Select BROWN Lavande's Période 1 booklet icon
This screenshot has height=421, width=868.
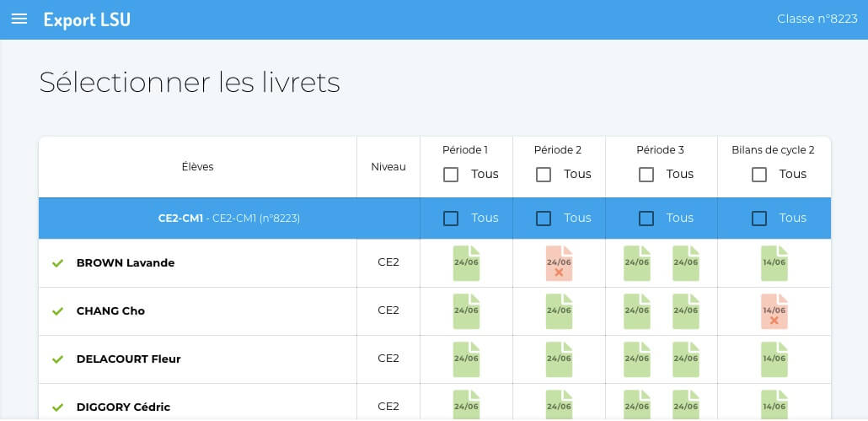(466, 263)
